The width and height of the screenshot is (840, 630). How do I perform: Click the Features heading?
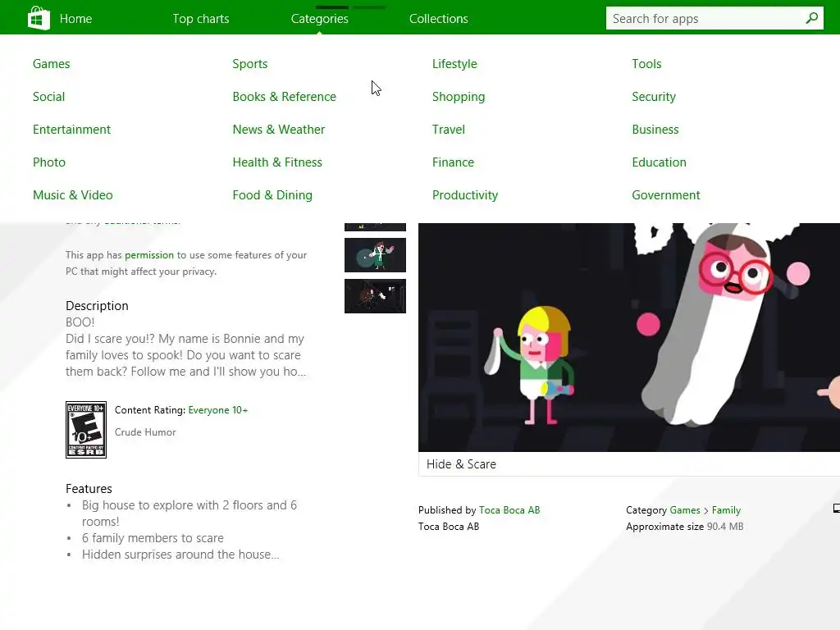coord(89,489)
